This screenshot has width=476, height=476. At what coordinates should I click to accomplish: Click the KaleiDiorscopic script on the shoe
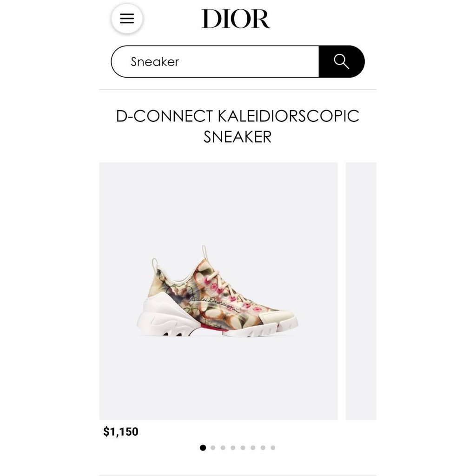point(214,304)
